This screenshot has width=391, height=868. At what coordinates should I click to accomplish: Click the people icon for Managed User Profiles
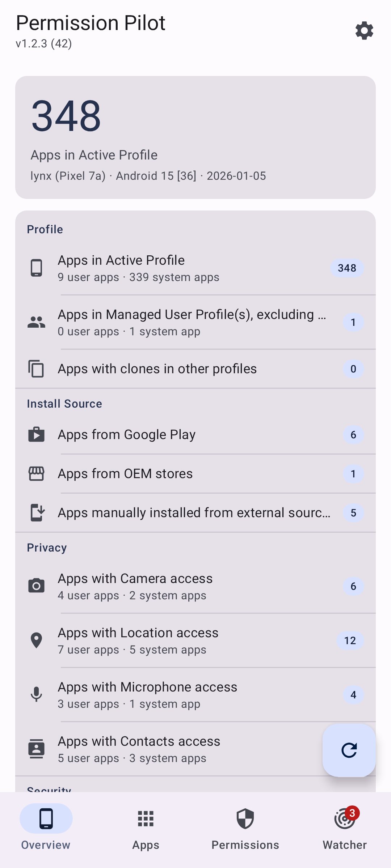[x=36, y=322]
